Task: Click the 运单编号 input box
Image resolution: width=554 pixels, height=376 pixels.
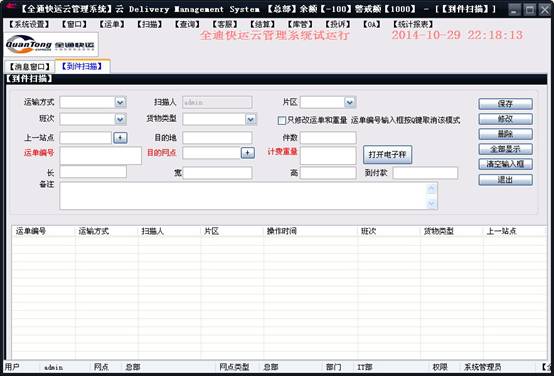Action: click(x=101, y=155)
